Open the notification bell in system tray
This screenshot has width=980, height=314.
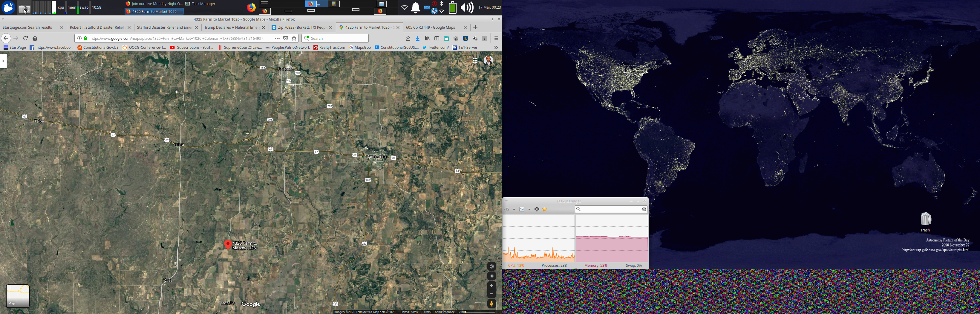(416, 7)
